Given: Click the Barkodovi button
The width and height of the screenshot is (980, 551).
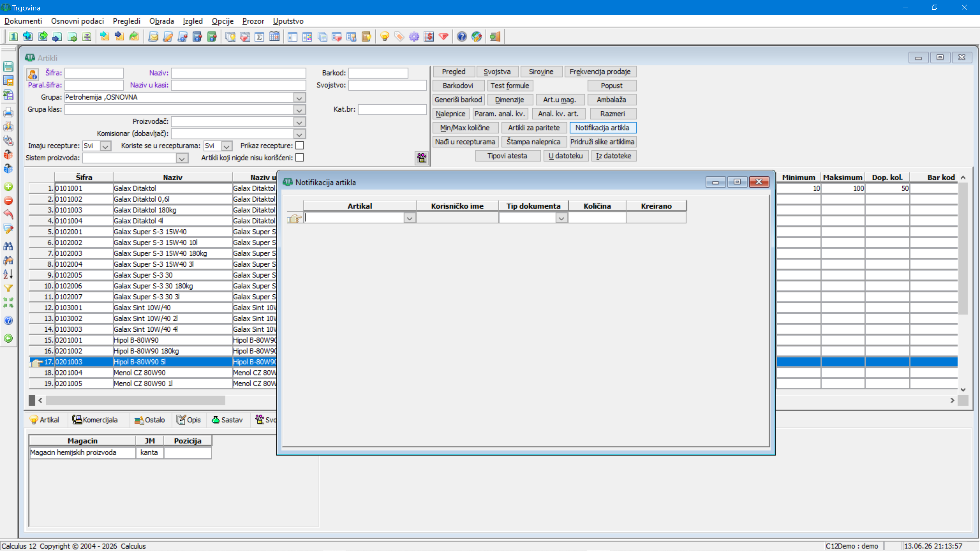Looking at the screenshot, I should click(x=458, y=85).
